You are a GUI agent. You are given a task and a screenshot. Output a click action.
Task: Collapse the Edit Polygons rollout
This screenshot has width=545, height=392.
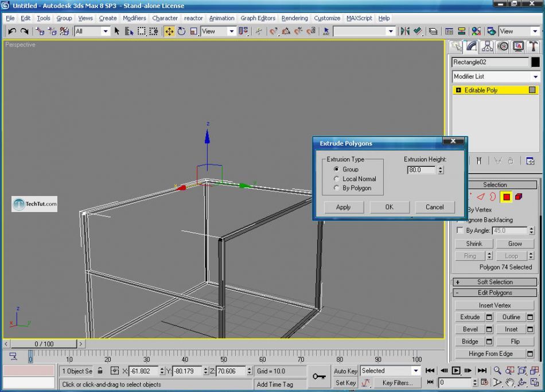coord(495,293)
